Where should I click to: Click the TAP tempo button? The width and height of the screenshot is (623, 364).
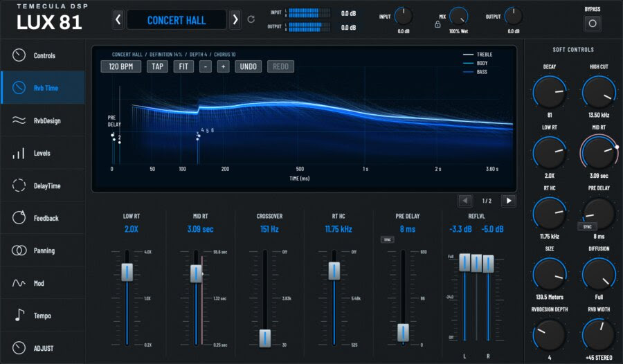click(x=157, y=66)
